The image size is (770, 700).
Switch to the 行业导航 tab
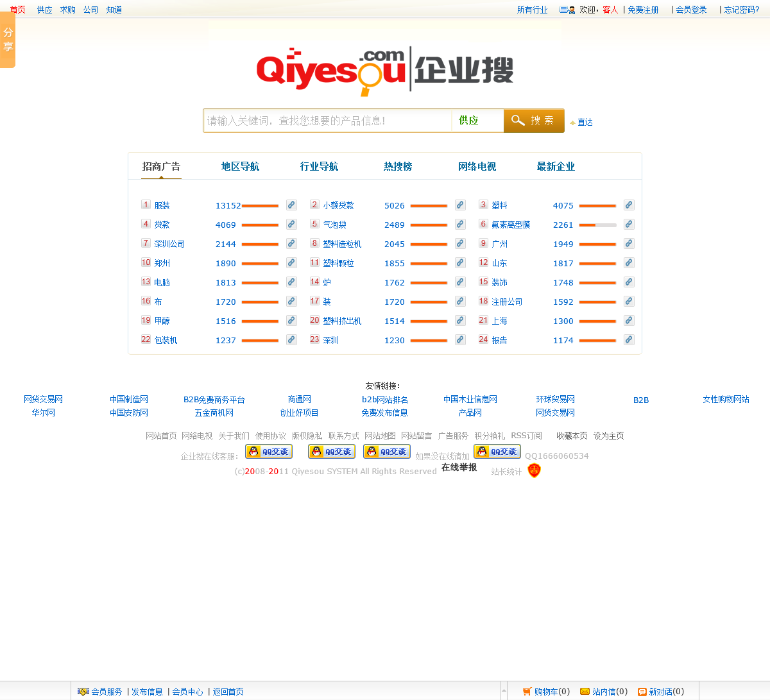point(320,167)
